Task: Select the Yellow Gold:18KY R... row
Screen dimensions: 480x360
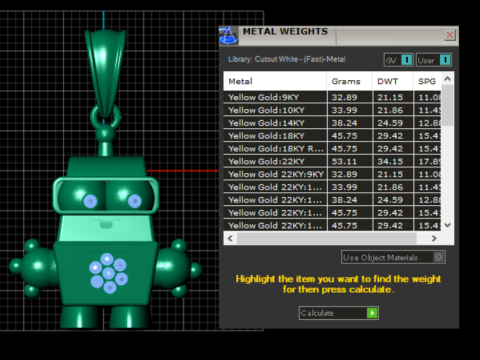Action: pos(332,149)
